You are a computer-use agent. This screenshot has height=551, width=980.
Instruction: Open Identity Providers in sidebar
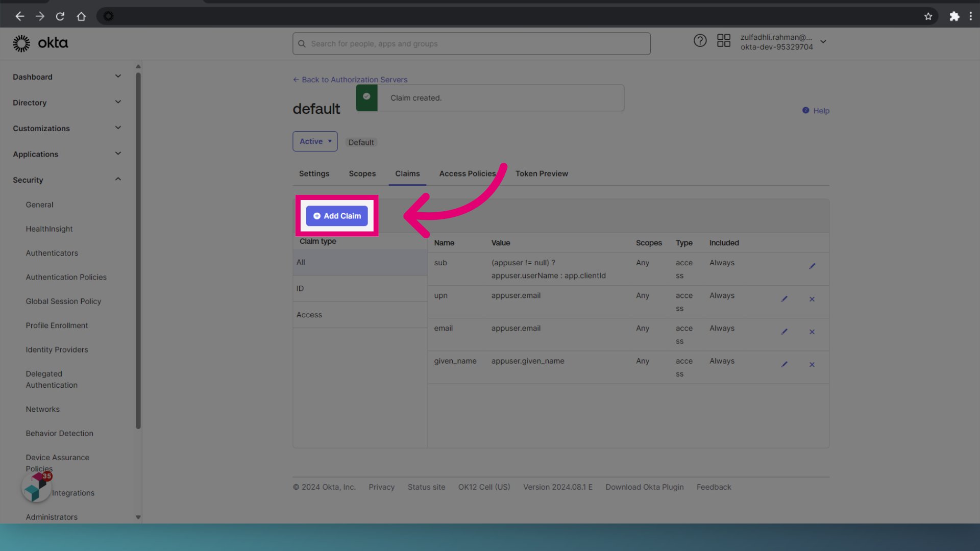pos(57,349)
